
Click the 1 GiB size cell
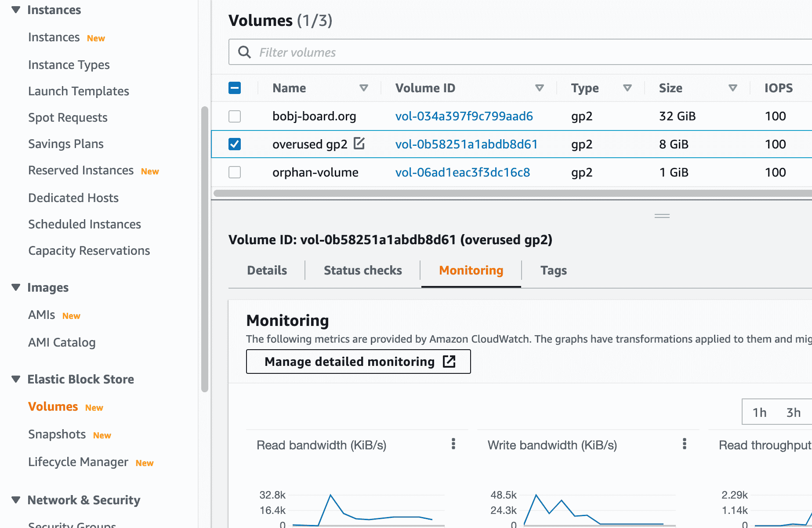tap(674, 172)
